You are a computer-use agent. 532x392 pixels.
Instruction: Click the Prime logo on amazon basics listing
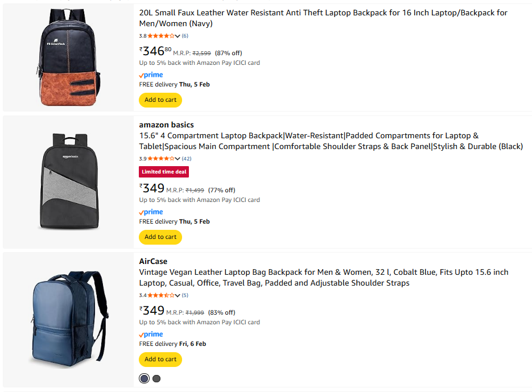point(151,212)
